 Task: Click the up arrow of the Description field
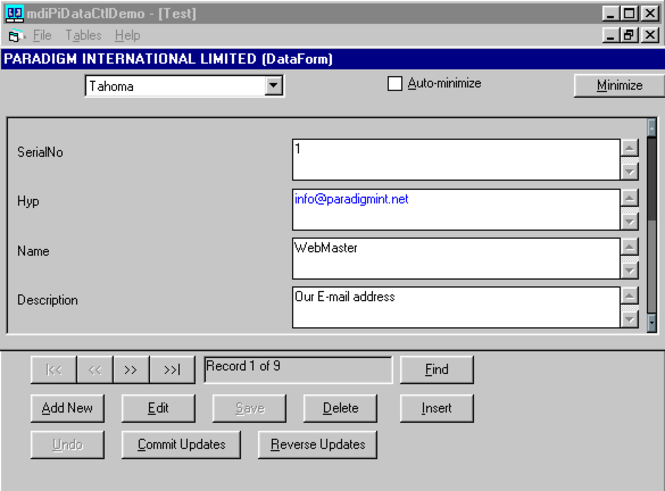click(630, 296)
